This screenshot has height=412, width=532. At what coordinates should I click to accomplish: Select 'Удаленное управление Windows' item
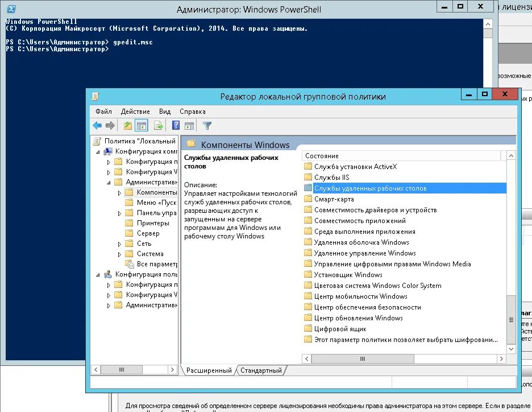(365, 253)
